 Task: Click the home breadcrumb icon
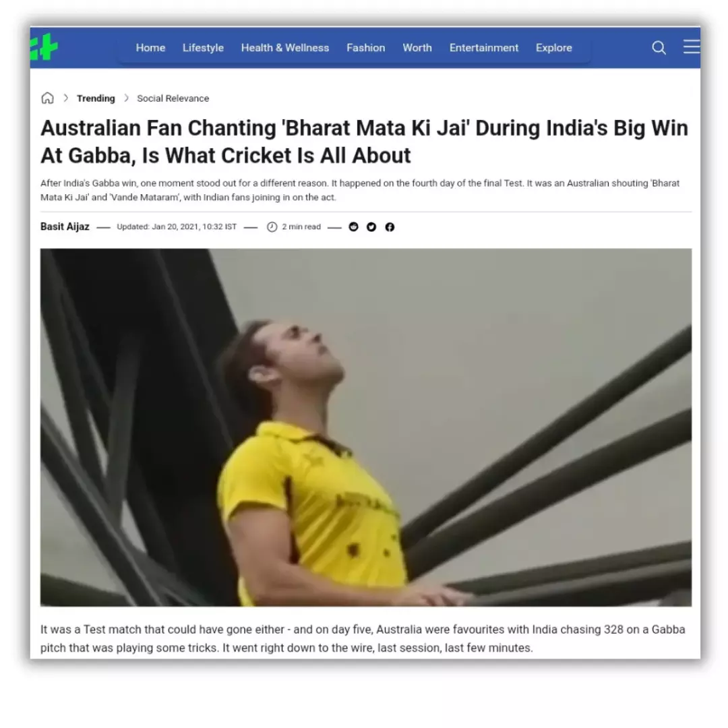(x=47, y=98)
